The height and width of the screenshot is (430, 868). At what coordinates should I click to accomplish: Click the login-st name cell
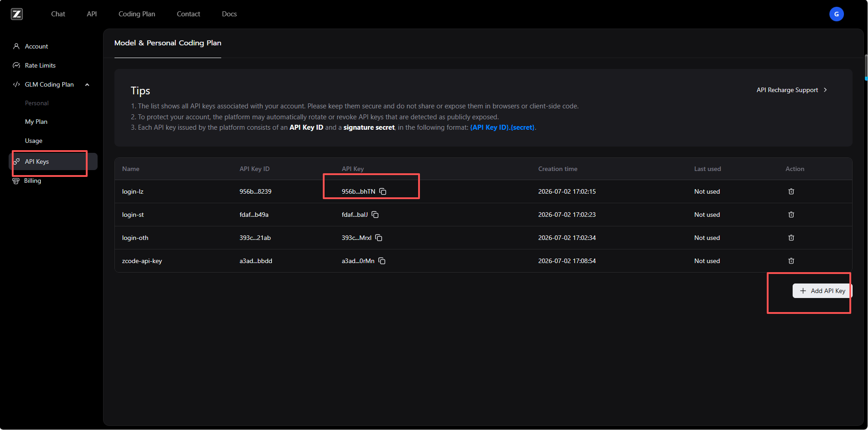133,215
